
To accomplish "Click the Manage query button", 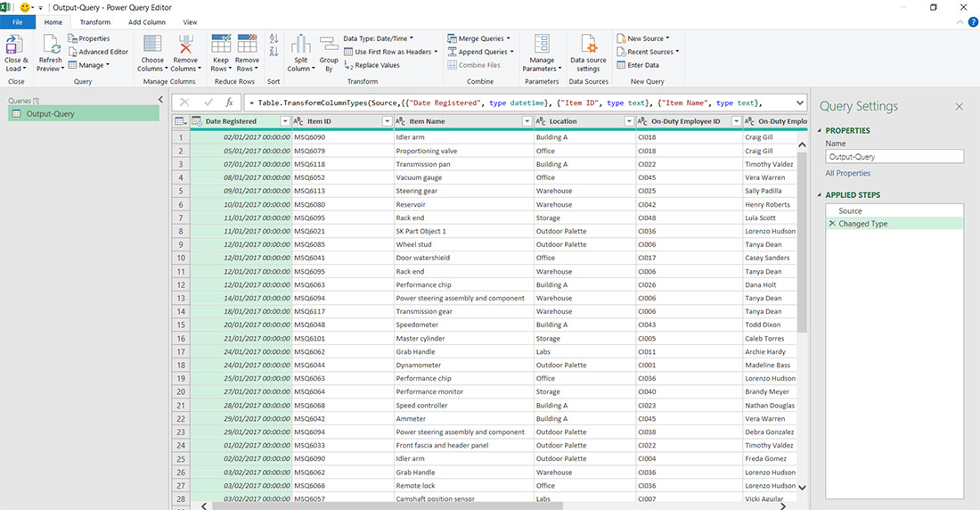I will click(89, 65).
